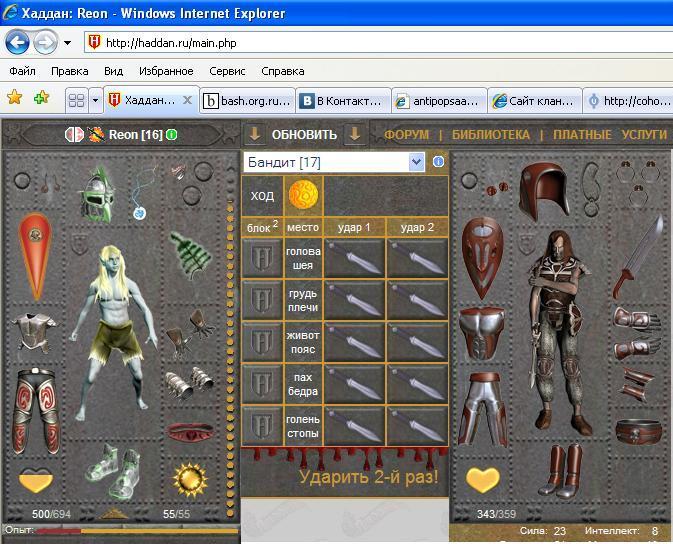Switch to the antipopsaa tab
Image resolution: width=673 pixels, height=544 pixels.
click(439, 101)
